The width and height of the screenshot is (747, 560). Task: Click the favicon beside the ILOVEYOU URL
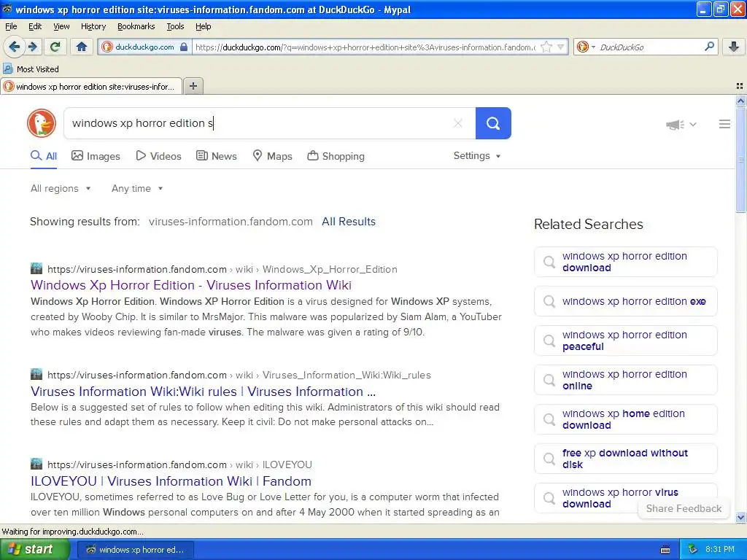coord(36,464)
